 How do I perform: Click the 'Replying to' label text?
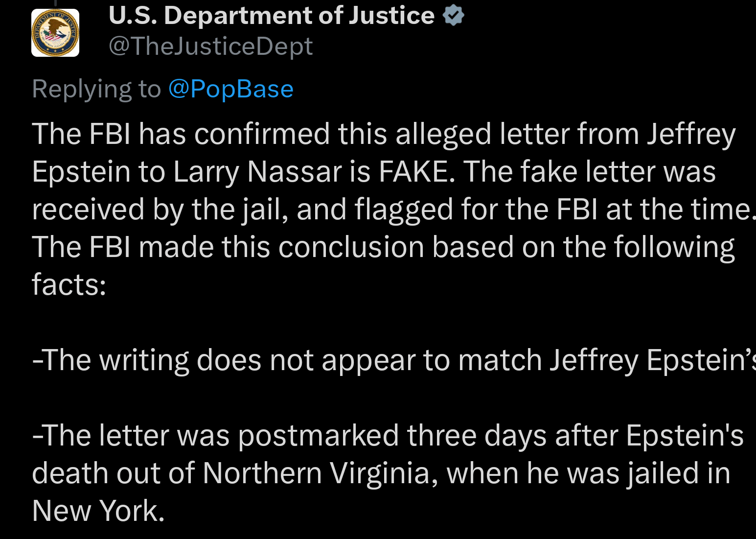96,89
